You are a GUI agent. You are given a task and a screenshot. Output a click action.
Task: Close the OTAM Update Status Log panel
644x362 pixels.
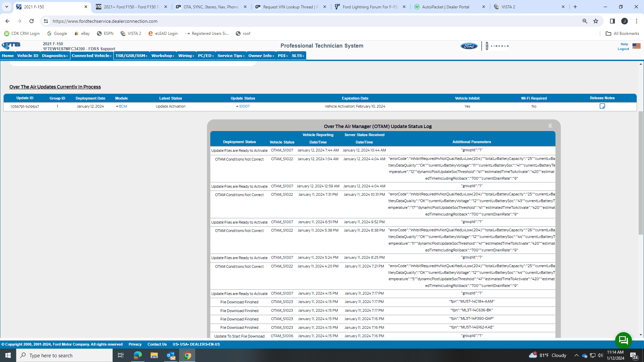pos(550,126)
